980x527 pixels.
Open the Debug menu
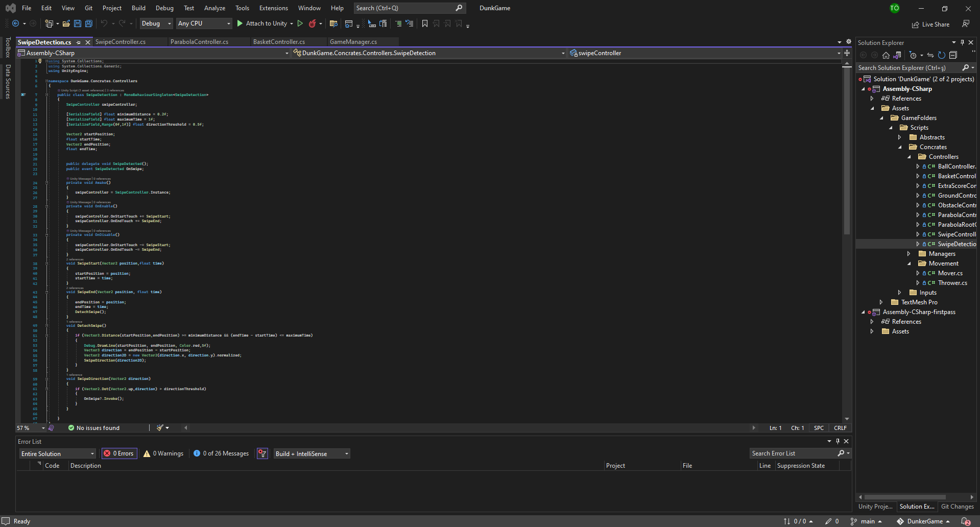(x=164, y=8)
